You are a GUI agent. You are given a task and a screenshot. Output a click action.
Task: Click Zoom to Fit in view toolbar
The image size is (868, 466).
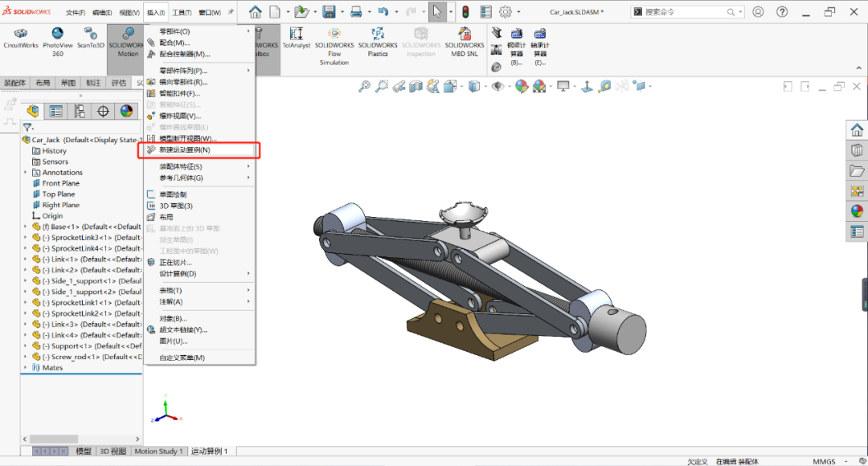point(364,86)
